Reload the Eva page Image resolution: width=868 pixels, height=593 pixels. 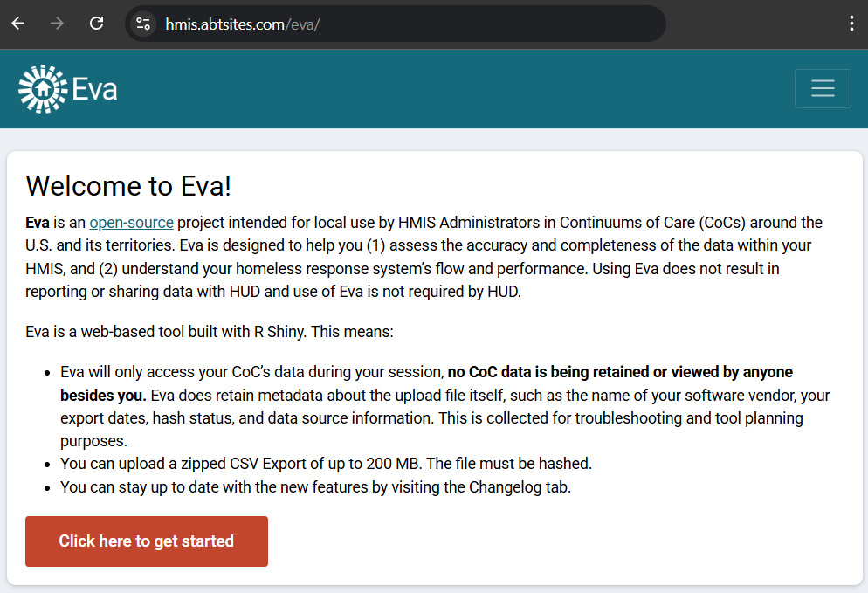pos(97,24)
